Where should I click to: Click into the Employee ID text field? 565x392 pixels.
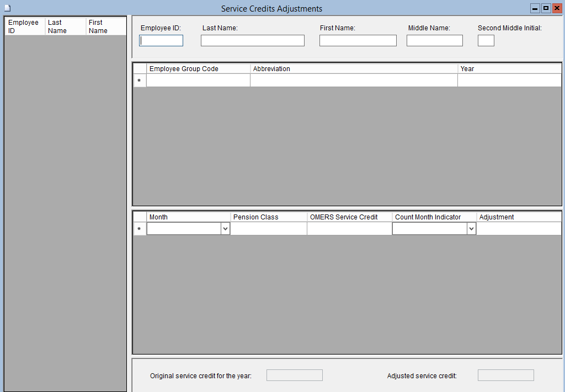(x=161, y=41)
